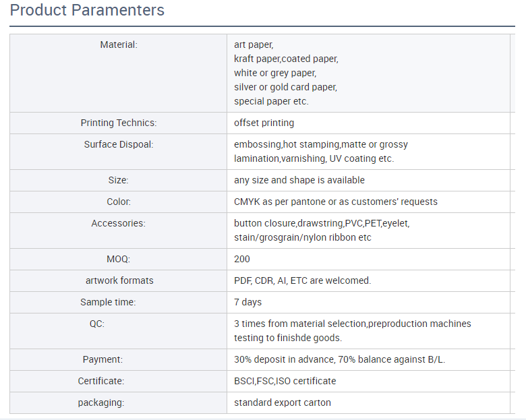Click the 30% deposit payment terms
Image resolution: width=526 pixels, height=420 pixels.
click(x=339, y=359)
